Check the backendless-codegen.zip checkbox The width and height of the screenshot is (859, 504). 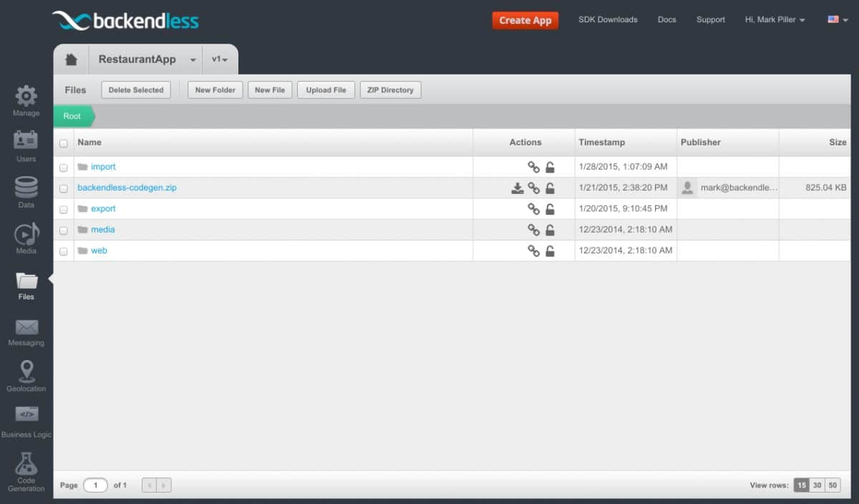pos(64,188)
